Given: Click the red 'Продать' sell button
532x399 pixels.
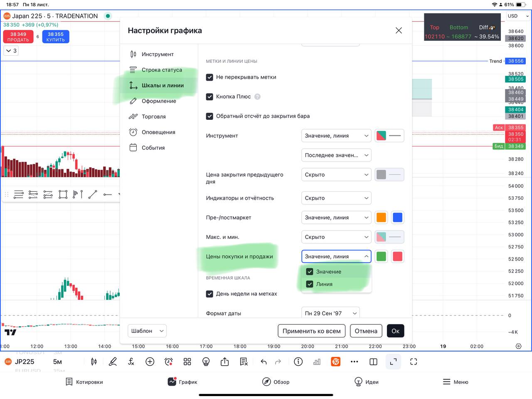Looking at the screenshot, I should point(18,37).
